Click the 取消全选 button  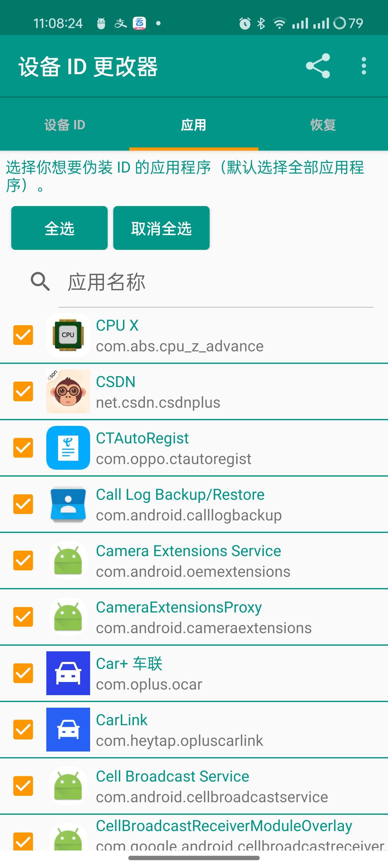click(x=161, y=228)
